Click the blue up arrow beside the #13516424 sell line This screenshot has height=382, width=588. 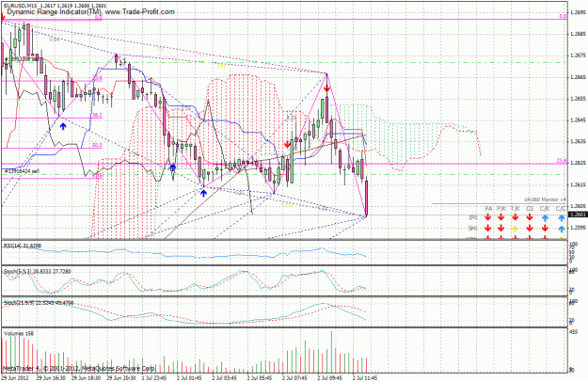pos(172,167)
